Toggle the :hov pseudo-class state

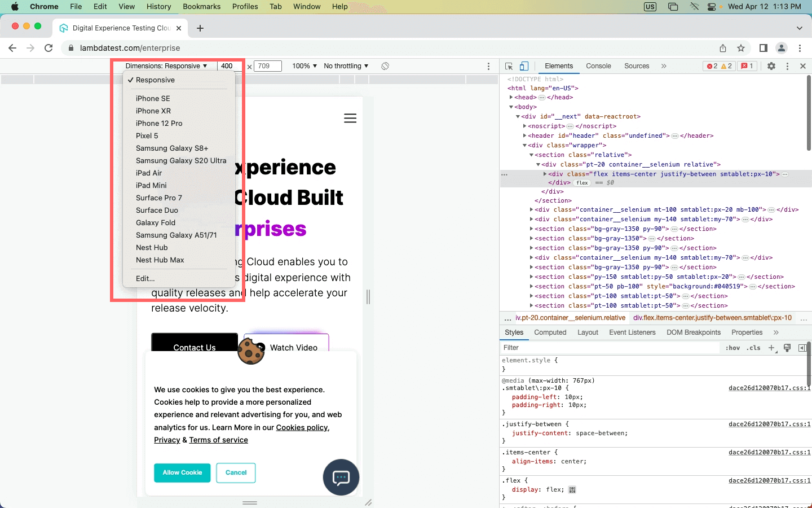732,348
